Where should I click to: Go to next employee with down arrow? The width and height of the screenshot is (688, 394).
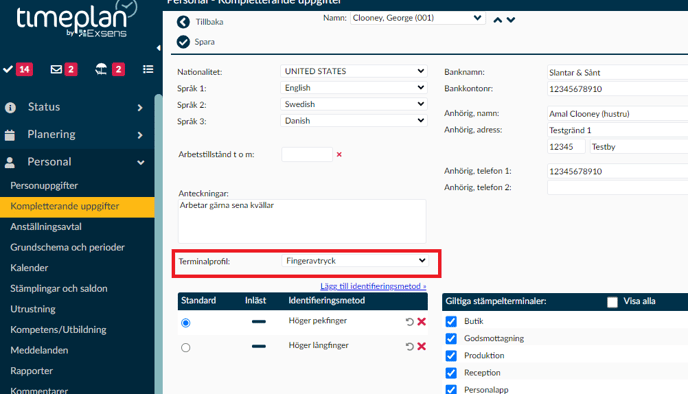pyautogui.click(x=511, y=20)
